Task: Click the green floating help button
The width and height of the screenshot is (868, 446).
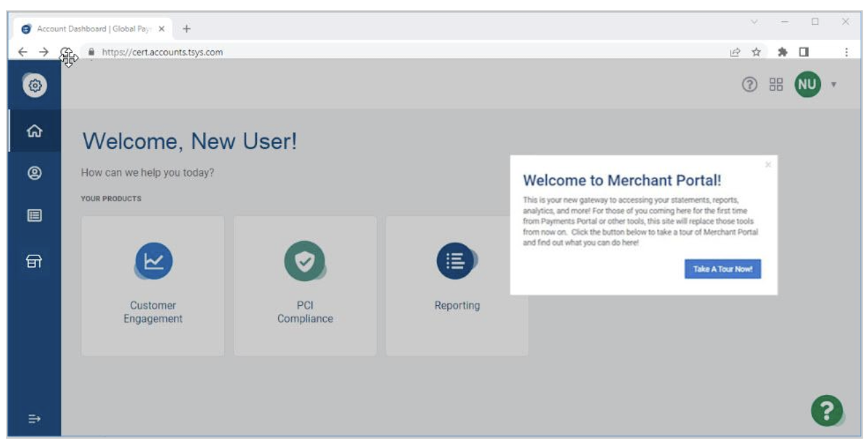Action: point(826,411)
